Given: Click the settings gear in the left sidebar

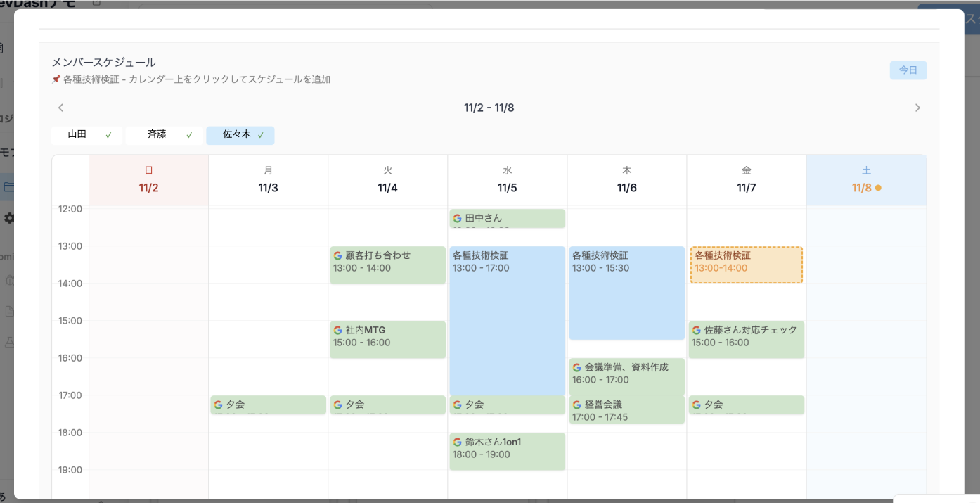Looking at the screenshot, I should (x=9, y=218).
